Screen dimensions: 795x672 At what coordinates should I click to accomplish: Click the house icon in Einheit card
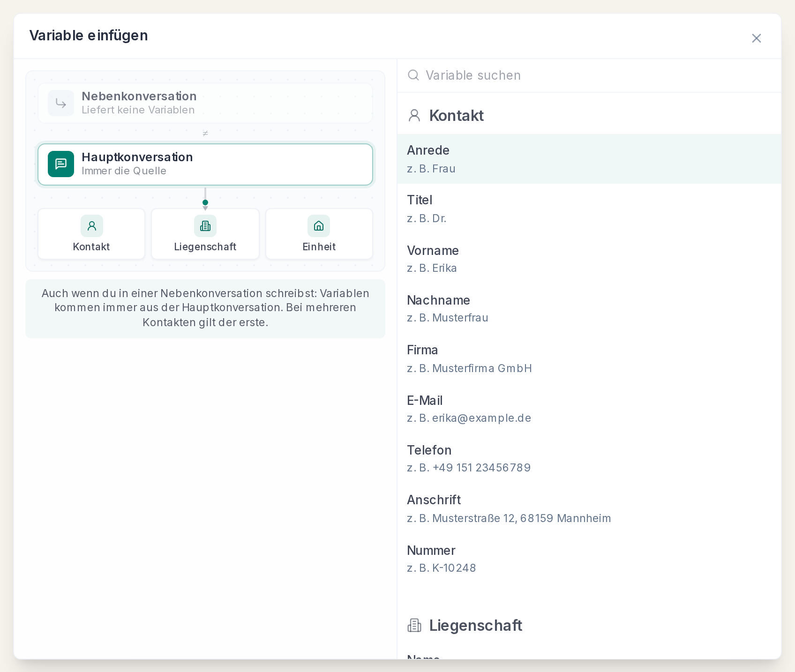coord(319,226)
